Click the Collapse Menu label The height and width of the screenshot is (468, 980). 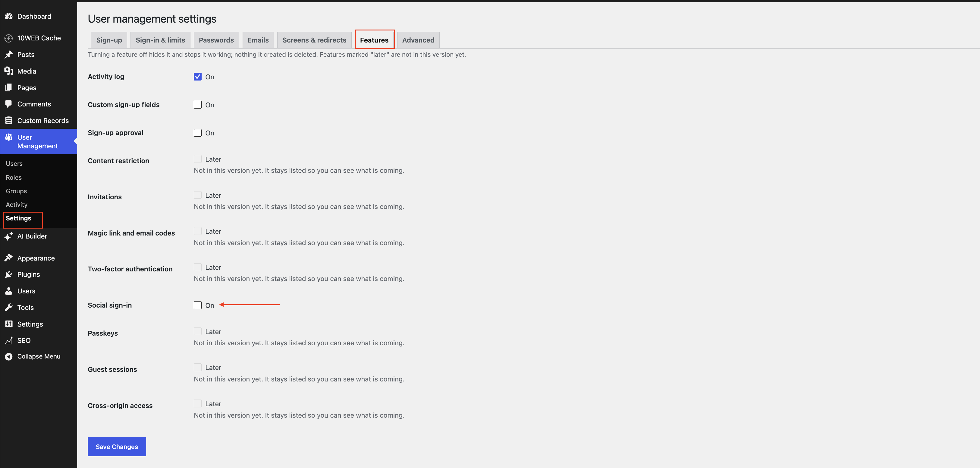click(39, 356)
